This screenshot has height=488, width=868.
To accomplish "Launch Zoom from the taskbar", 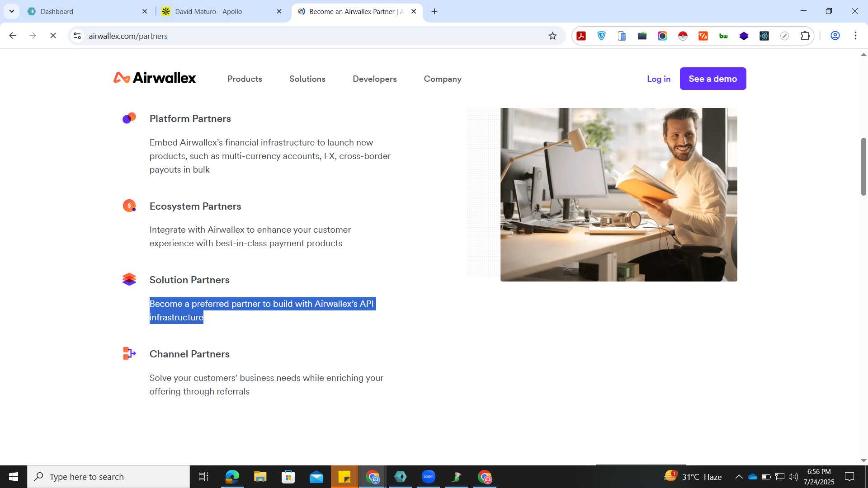I will point(429,477).
